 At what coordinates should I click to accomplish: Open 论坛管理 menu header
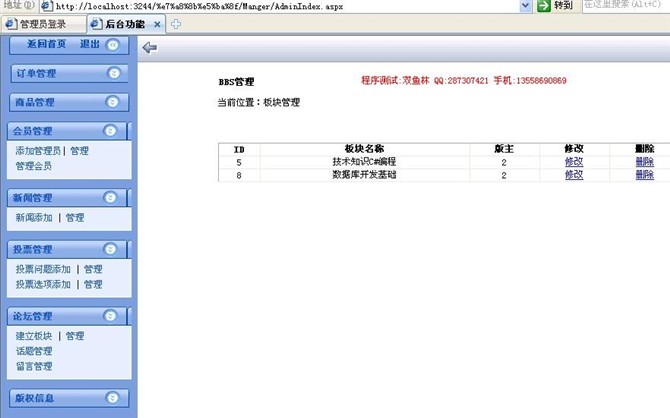(x=67, y=316)
